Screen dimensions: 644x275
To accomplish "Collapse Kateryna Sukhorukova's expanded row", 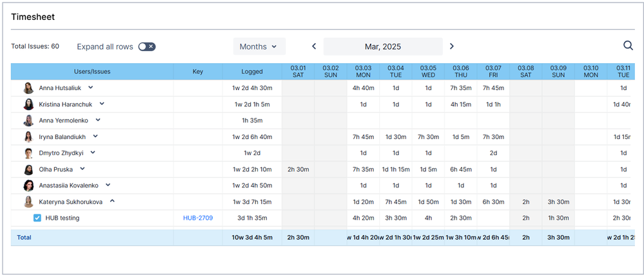I will 112,201.
